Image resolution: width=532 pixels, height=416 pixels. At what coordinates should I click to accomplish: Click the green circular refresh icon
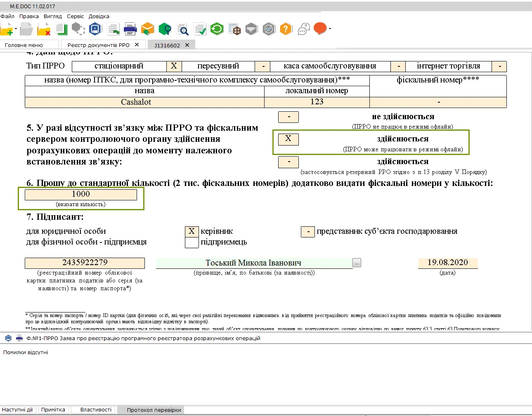[217, 29]
